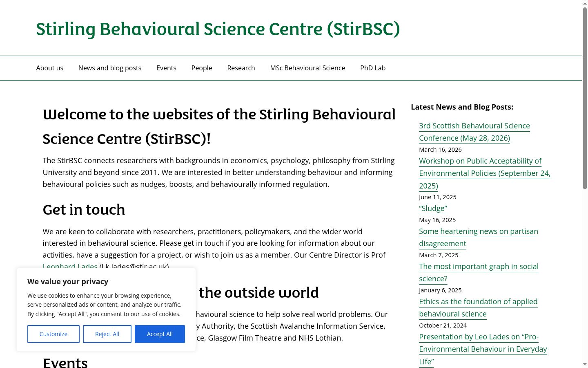Click the "March 7, 2025" post date
588x368 pixels.
[x=439, y=255]
